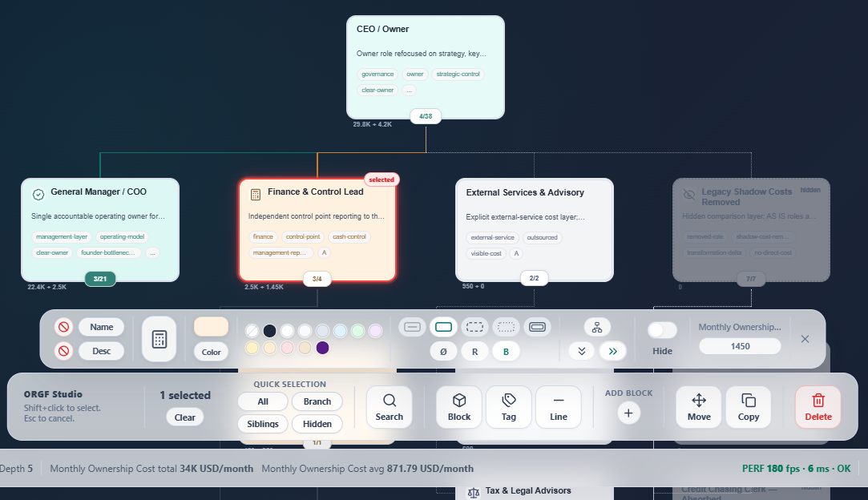Image resolution: width=868 pixels, height=500 pixels.
Task: Select the flat filled border style icon
Action: 413,327
